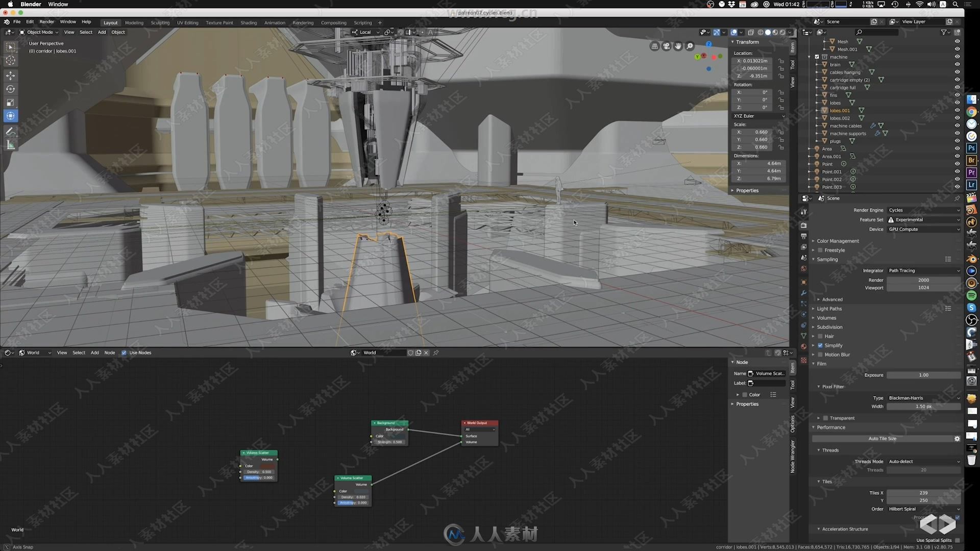This screenshot has height=551, width=980.
Task: Click the zoom view magnifier gizmo
Action: 690,46
